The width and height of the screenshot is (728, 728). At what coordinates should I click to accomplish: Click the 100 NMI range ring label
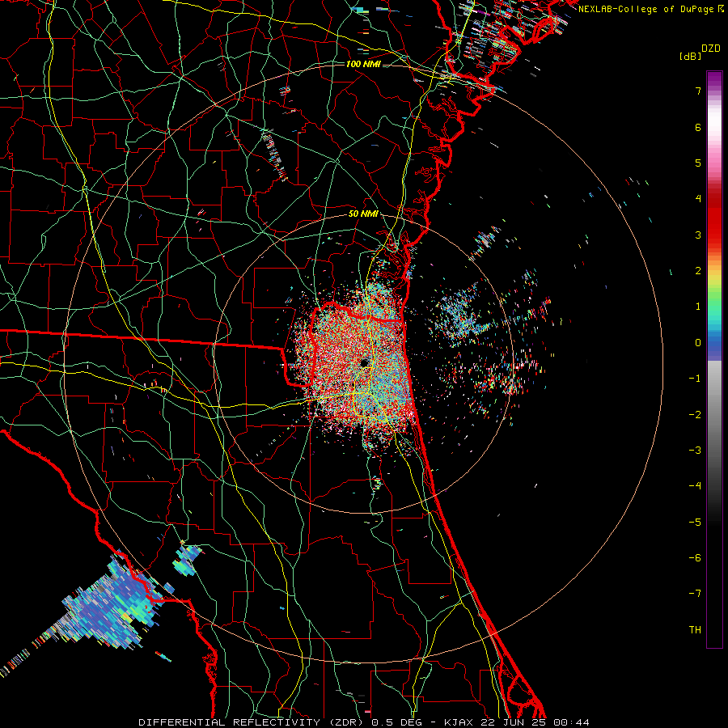point(363,64)
